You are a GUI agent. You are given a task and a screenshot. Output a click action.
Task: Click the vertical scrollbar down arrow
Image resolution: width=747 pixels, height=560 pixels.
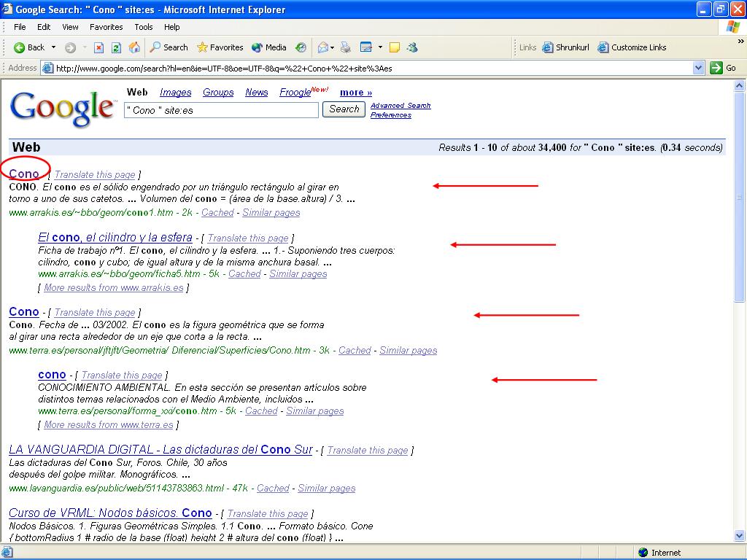coord(739,536)
